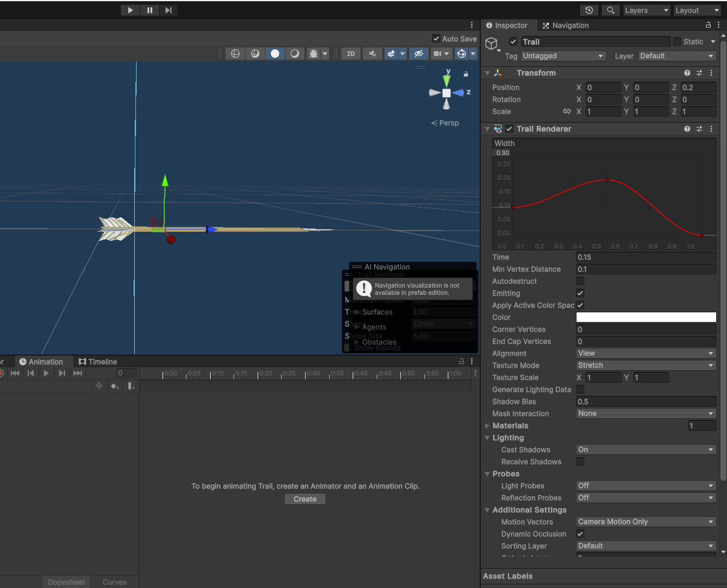Select shaded wireframe draw mode icon
This screenshot has height=588, width=727.
tap(255, 54)
